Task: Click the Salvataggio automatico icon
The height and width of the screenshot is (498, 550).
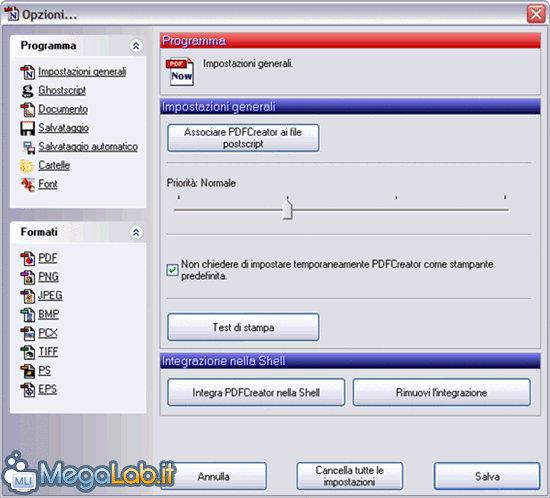Action: click(28, 147)
